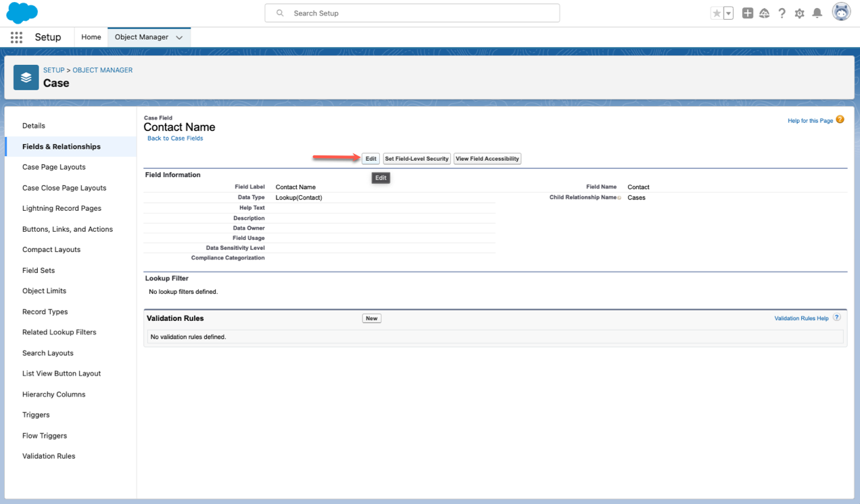Click the Salesforce cloud logo

coord(22,13)
